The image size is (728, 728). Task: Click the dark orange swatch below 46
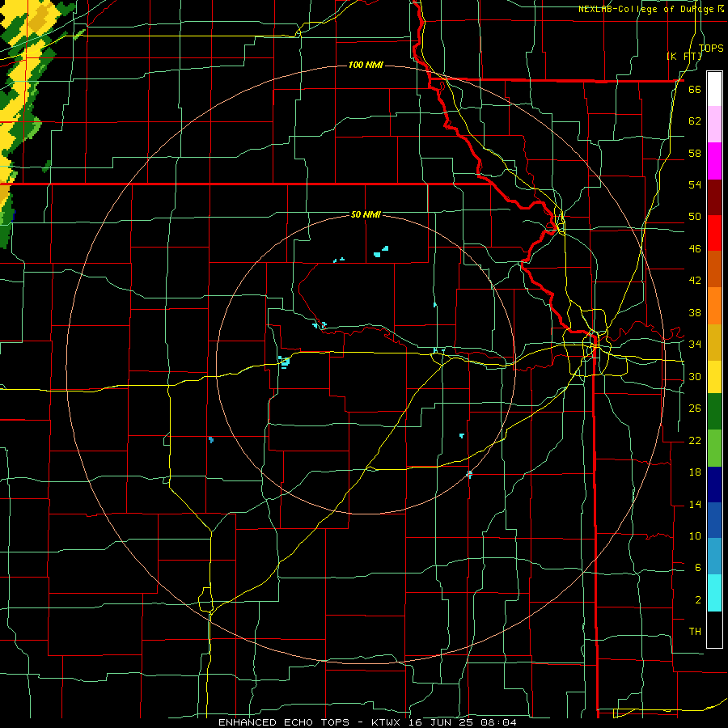click(714, 269)
